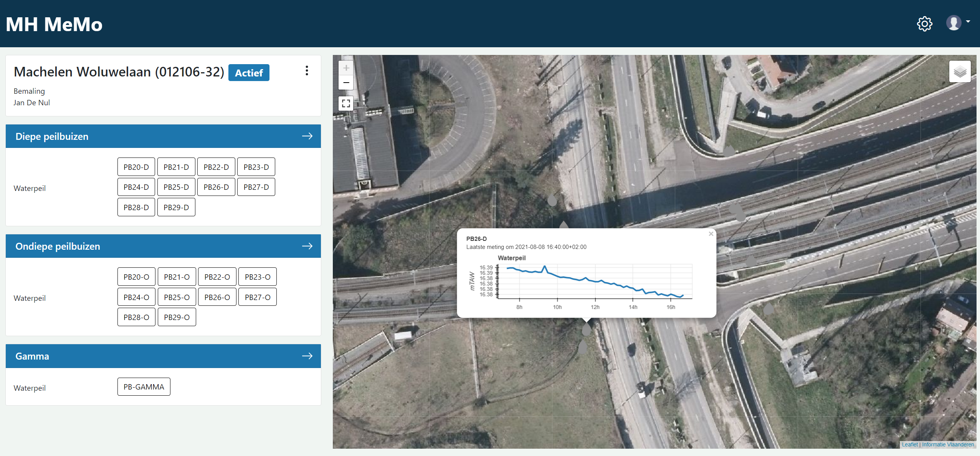Open the map layers control
980x456 pixels.
point(960,71)
